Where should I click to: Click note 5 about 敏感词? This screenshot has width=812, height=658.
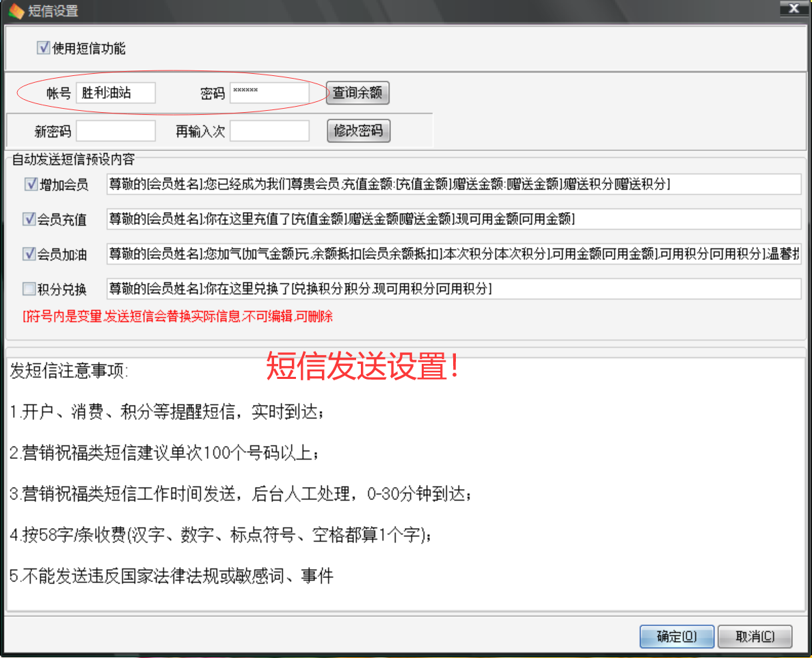pyautogui.click(x=172, y=576)
